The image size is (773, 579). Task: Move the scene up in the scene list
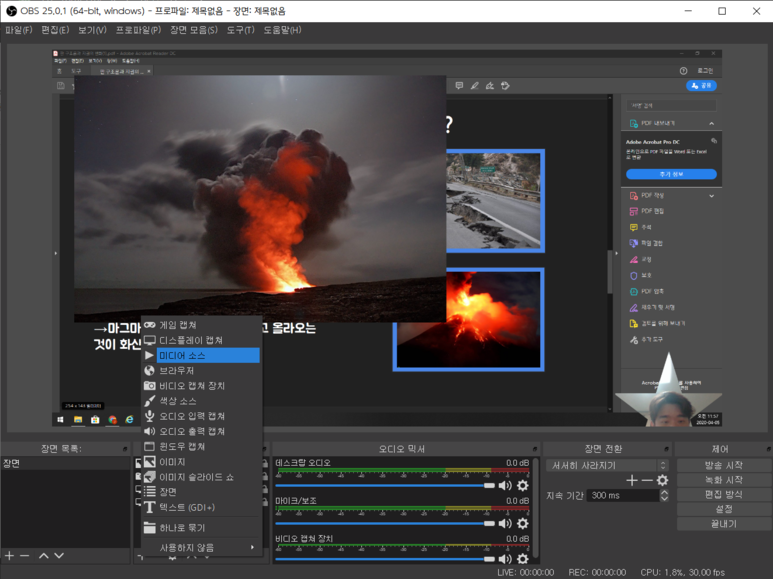coord(44,556)
